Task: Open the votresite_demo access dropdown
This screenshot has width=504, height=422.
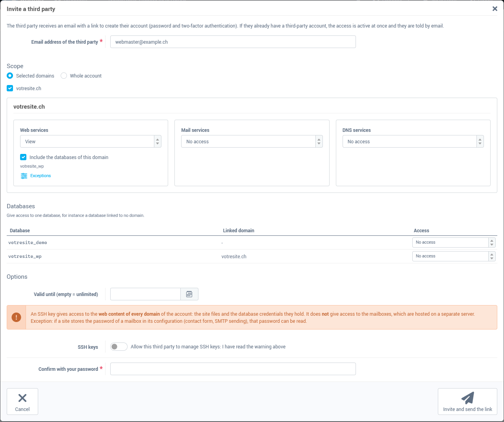Action: (x=454, y=242)
